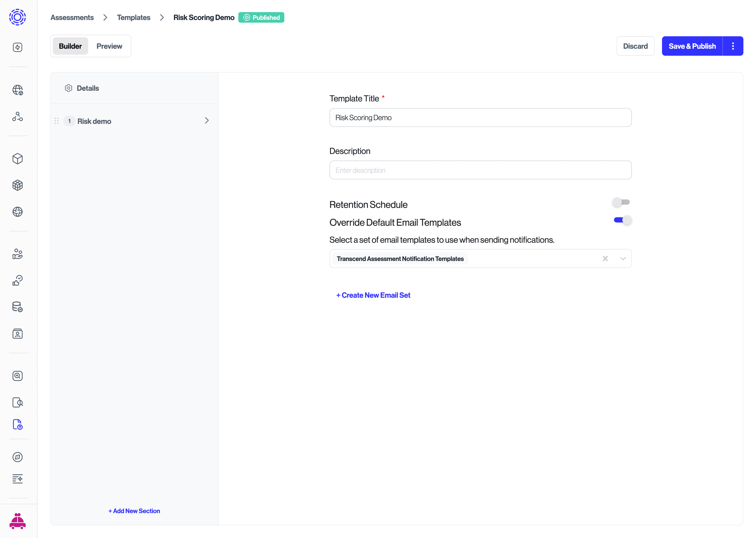
Task: Enable the Retention Schedule toggle
Action: (621, 202)
